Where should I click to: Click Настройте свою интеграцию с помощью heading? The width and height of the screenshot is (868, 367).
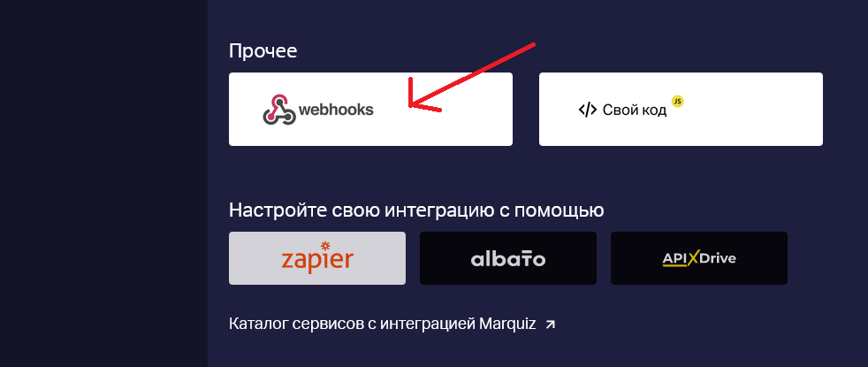416,210
